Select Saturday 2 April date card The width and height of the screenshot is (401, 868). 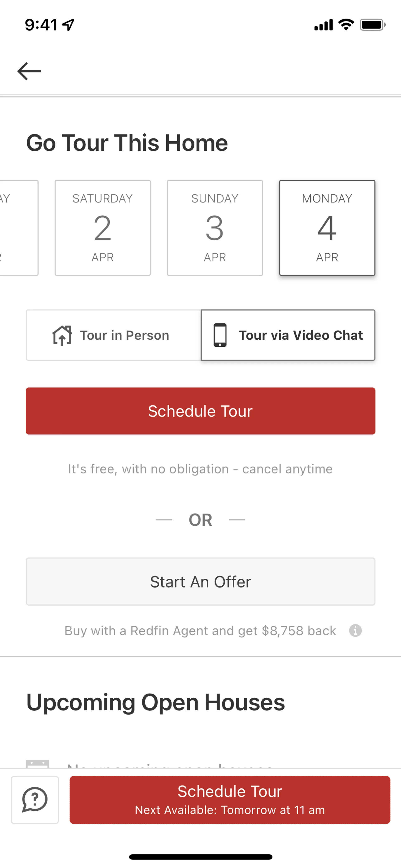(x=102, y=228)
